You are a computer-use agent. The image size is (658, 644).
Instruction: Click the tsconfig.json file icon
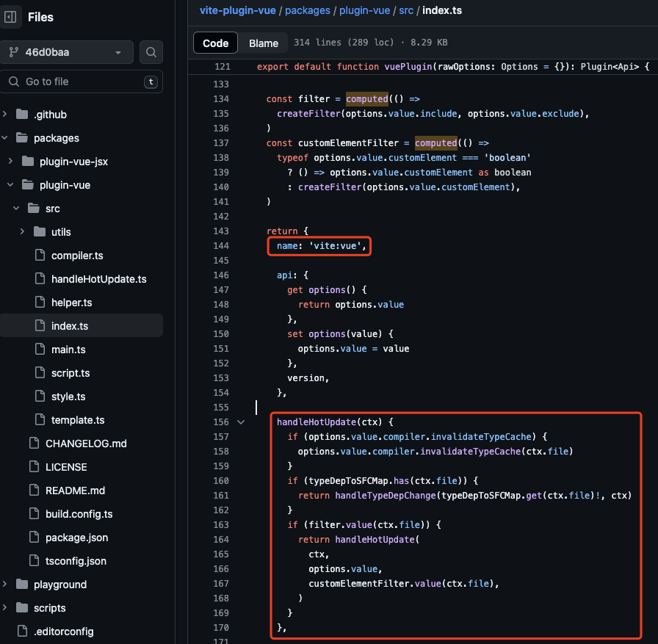click(34, 560)
